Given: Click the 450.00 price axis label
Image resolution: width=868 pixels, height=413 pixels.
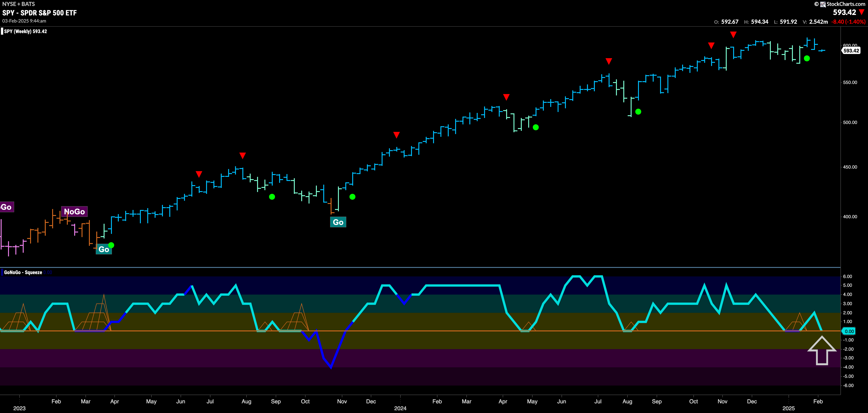Looking at the screenshot, I should [x=850, y=167].
